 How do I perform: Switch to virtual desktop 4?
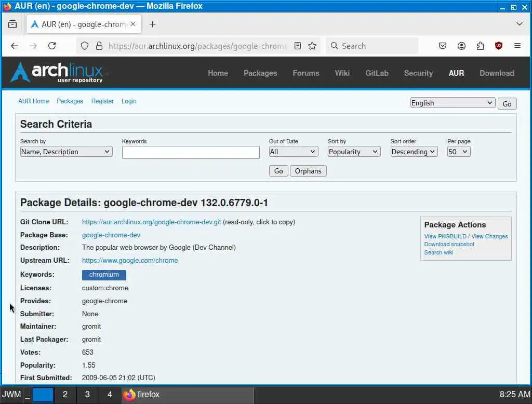(x=110, y=395)
